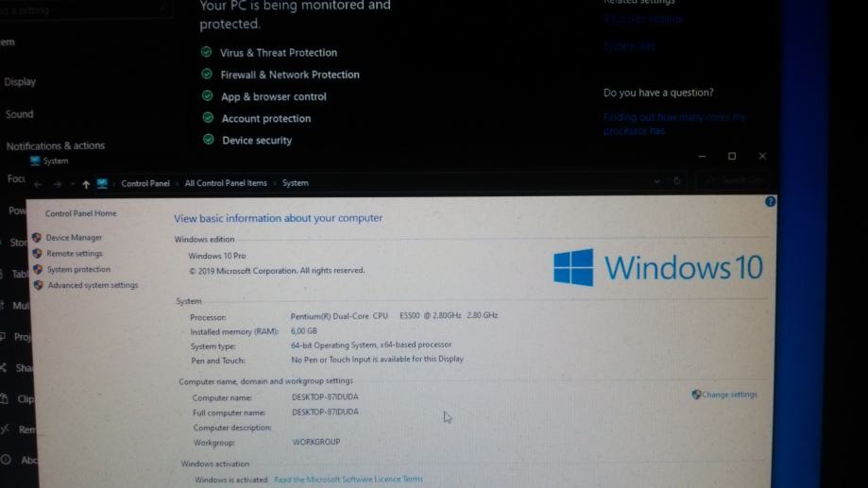Click Windows 10 Pro edition text
Viewport: 868px width, 488px height.
click(217, 256)
